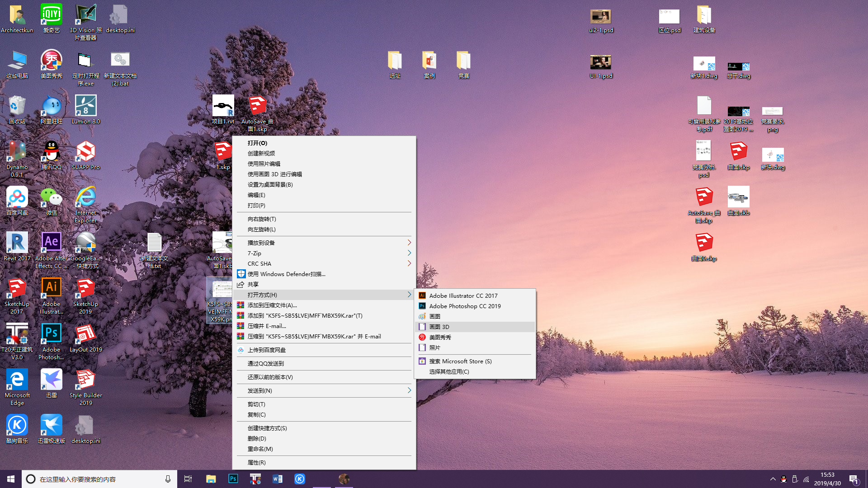Expand the 打开方式(H) submenu

coord(324,295)
